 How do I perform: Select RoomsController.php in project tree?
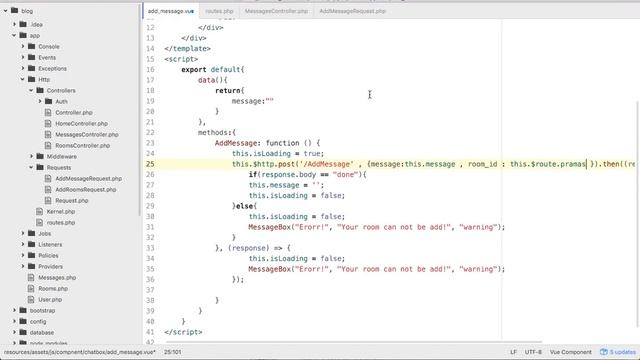coord(82,145)
